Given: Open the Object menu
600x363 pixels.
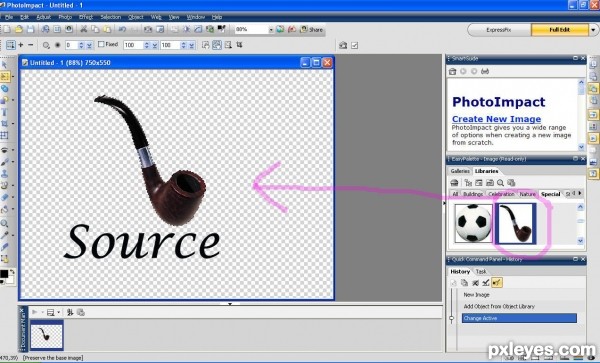Looking at the screenshot, I should (x=136, y=17).
